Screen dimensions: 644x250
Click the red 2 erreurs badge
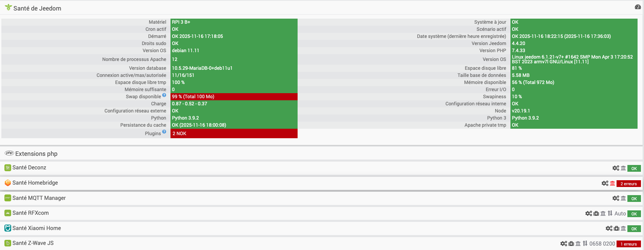click(x=628, y=184)
